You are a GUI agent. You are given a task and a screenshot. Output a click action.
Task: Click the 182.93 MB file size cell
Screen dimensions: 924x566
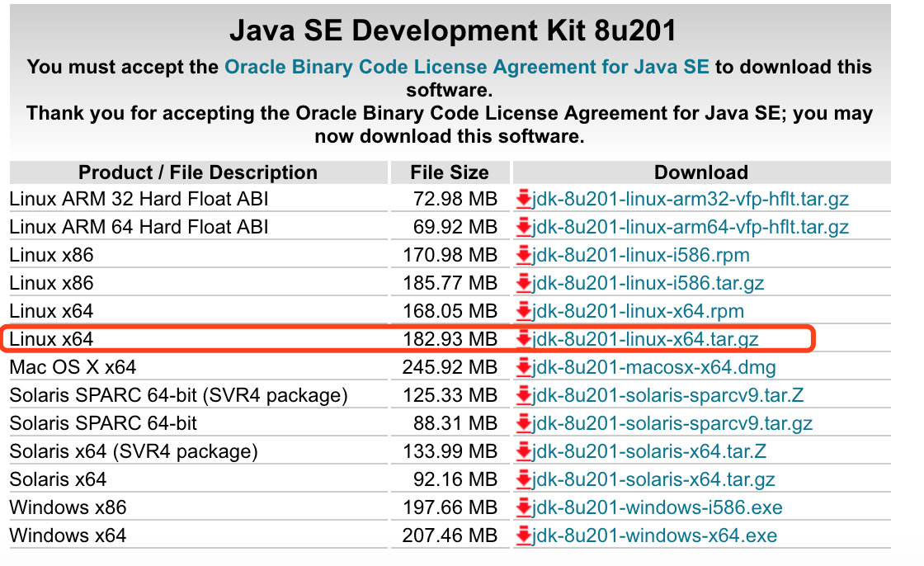[x=450, y=339]
